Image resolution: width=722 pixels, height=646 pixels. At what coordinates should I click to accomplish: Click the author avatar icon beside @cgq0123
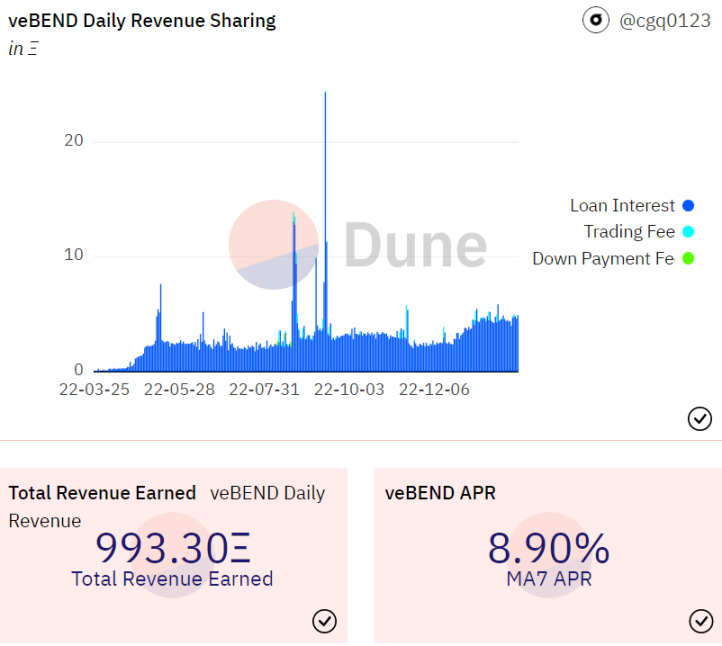(595, 20)
